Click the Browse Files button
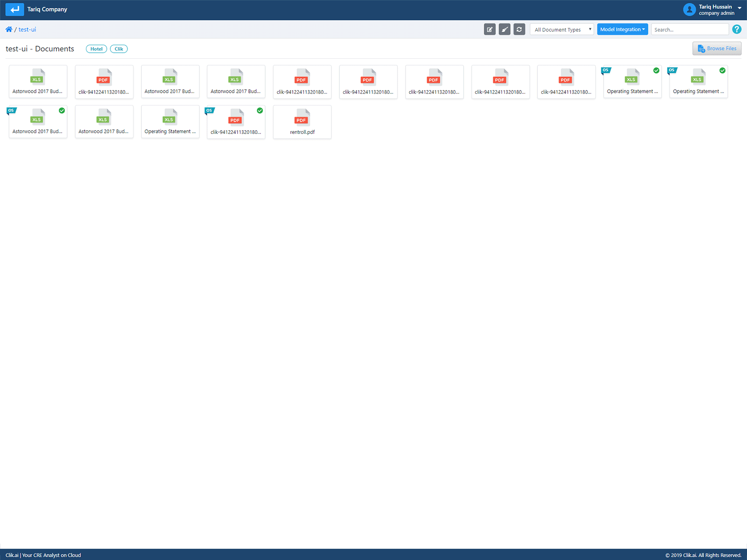 [717, 48]
